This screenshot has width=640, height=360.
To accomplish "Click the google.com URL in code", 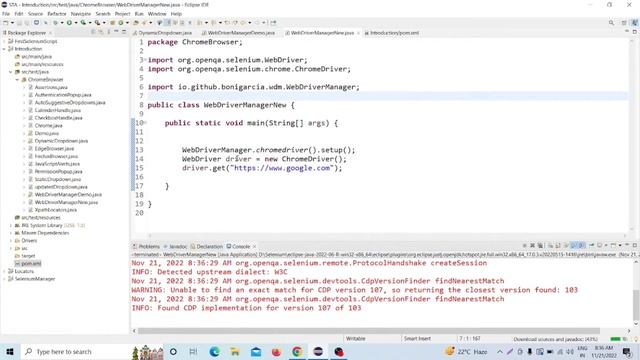I will [282, 168].
